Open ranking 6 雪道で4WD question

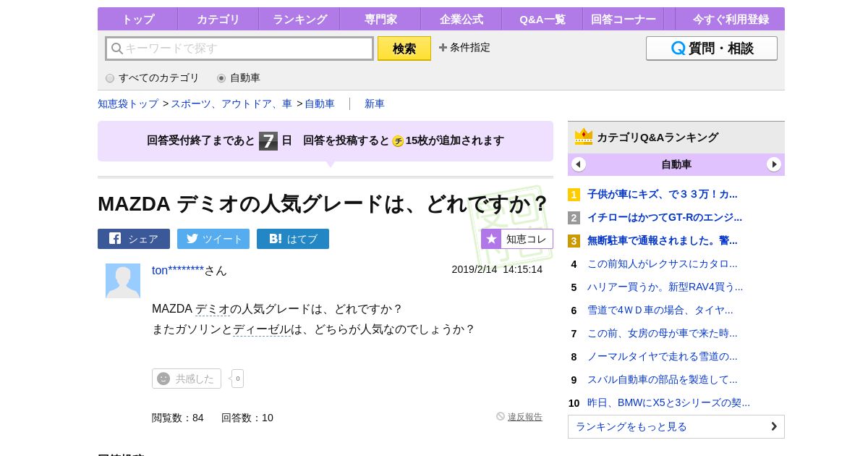click(x=660, y=310)
